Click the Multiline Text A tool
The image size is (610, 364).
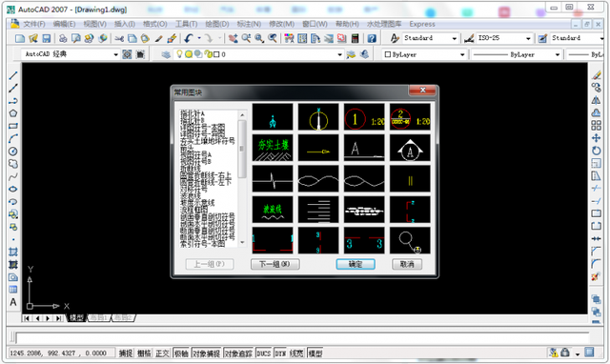[12, 302]
